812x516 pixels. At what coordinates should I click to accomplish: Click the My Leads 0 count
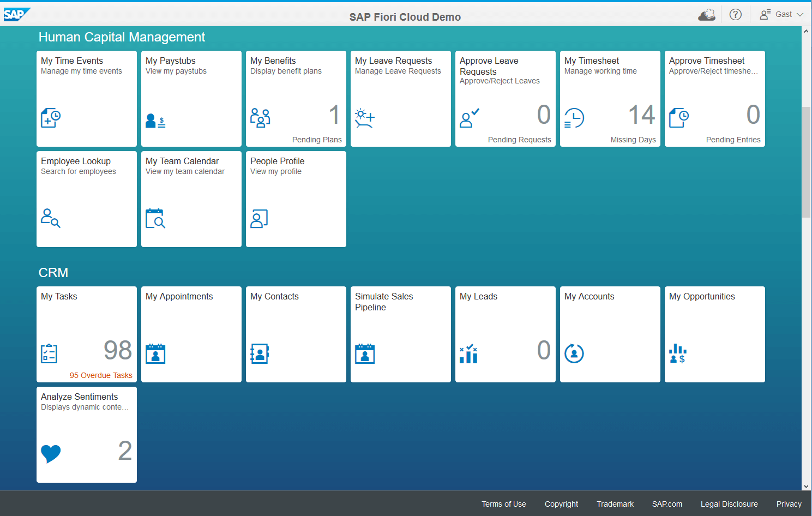click(544, 350)
